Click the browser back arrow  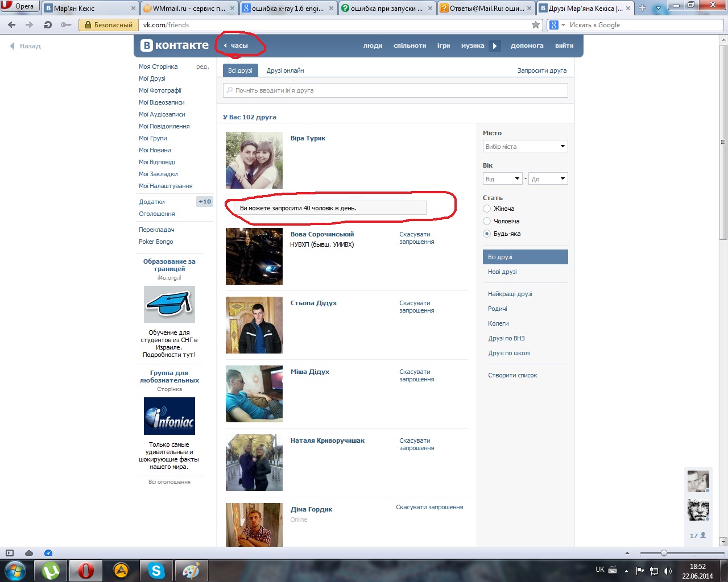click(12, 25)
